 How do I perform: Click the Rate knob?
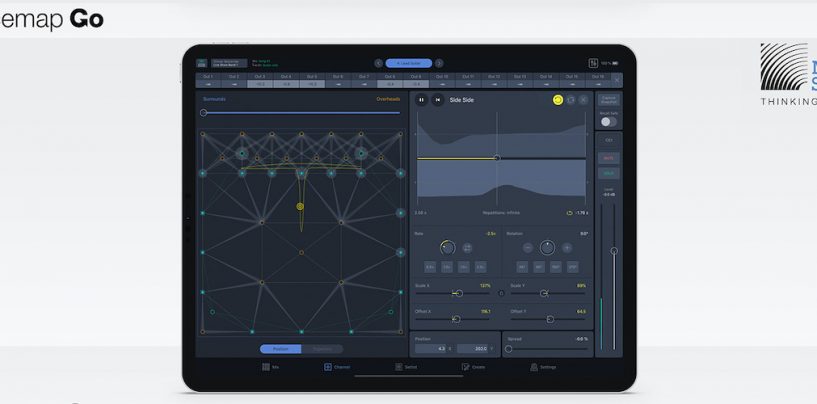point(448,248)
